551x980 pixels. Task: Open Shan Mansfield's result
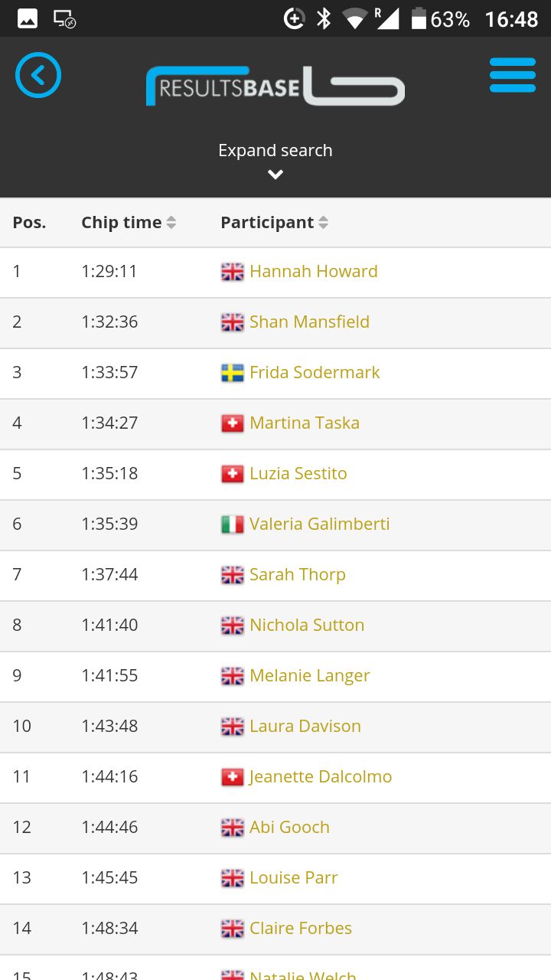point(309,322)
